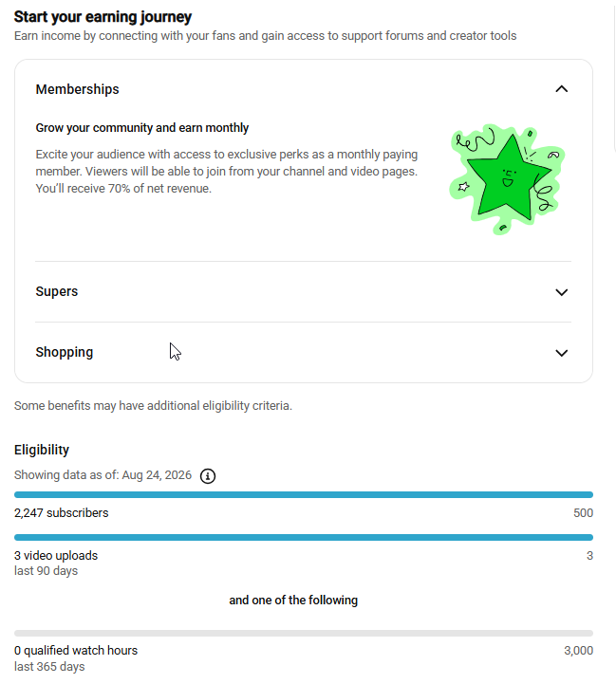
Task: Expand the Supers section chevron
Action: tap(562, 292)
